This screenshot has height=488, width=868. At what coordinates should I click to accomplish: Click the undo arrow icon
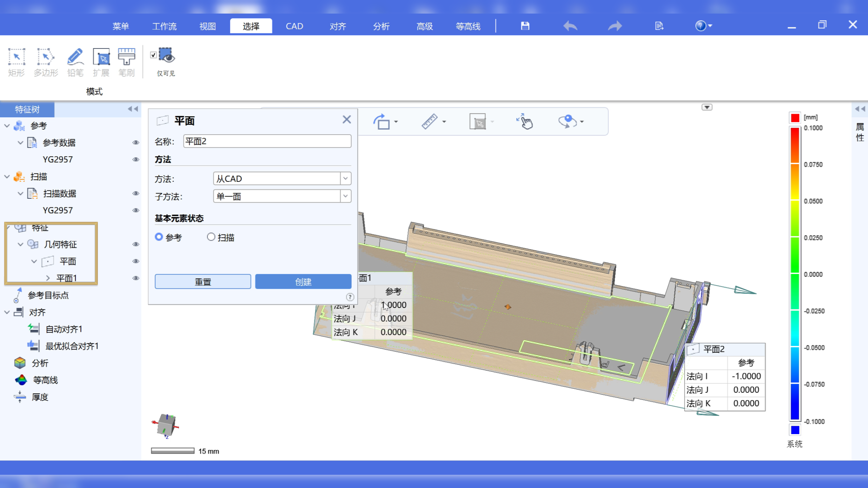(x=570, y=26)
